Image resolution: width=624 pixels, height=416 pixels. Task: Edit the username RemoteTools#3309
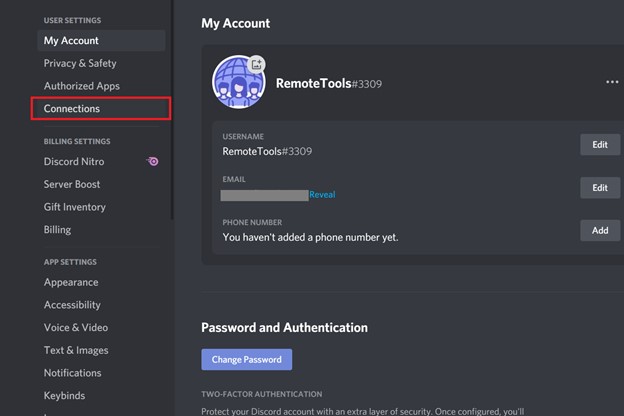coord(600,145)
